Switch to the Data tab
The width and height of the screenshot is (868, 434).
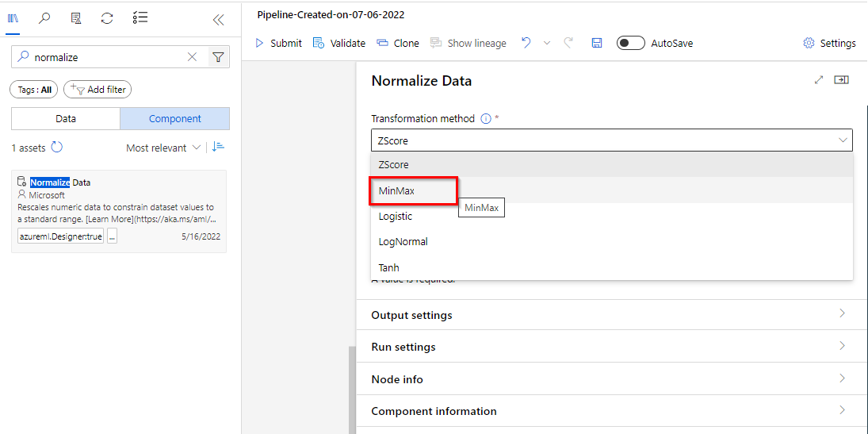[66, 118]
